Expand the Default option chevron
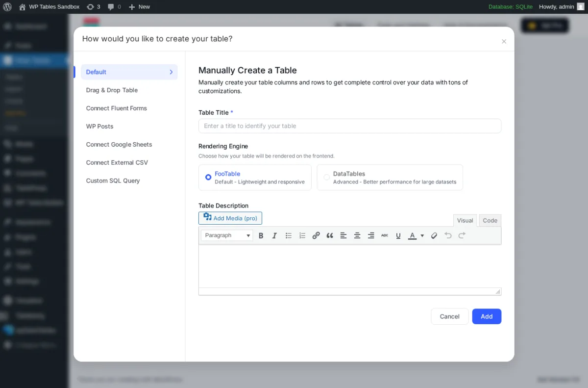 [x=171, y=72]
